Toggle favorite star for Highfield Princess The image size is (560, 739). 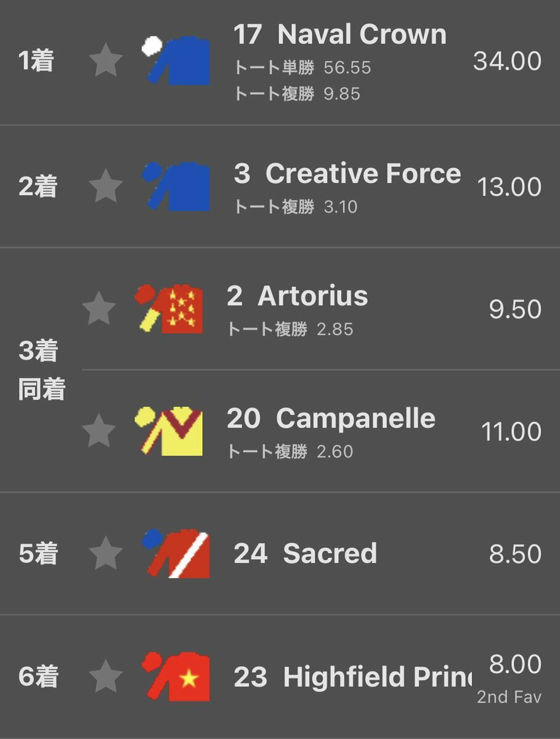[105, 676]
